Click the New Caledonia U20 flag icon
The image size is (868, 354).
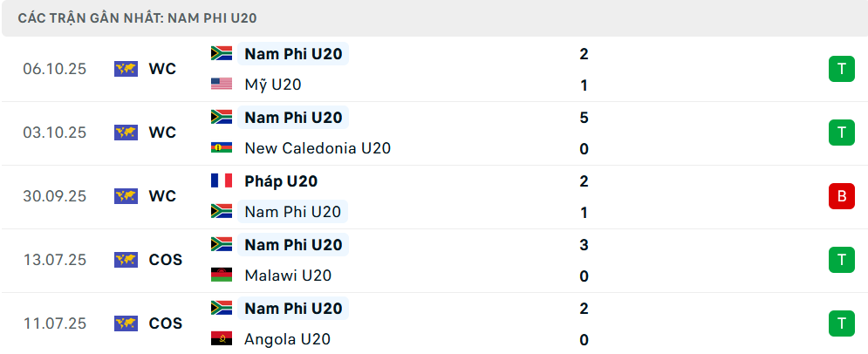(x=222, y=148)
